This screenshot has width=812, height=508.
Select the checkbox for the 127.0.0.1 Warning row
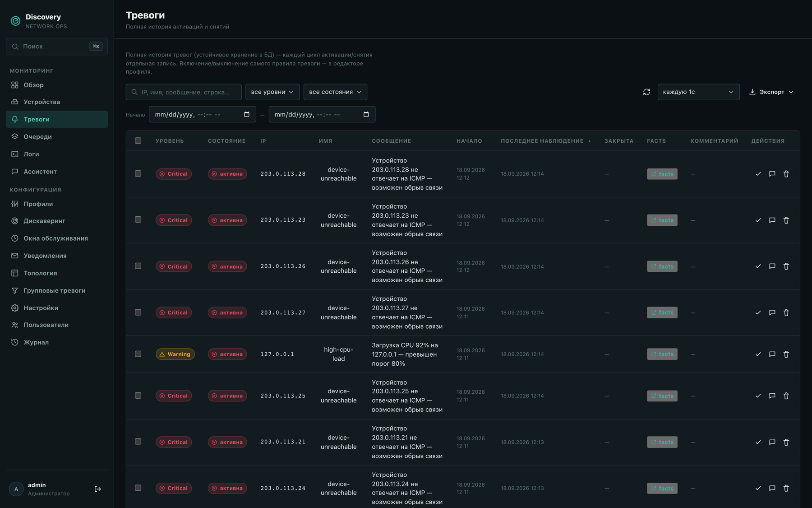click(138, 354)
